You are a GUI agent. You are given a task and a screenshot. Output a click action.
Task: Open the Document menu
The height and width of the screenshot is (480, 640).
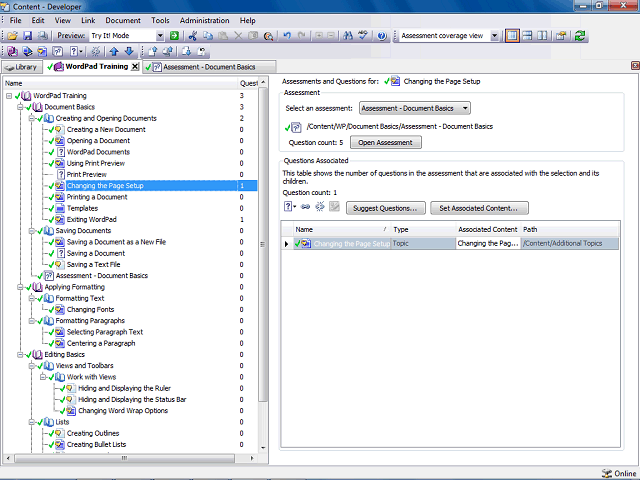click(123, 20)
